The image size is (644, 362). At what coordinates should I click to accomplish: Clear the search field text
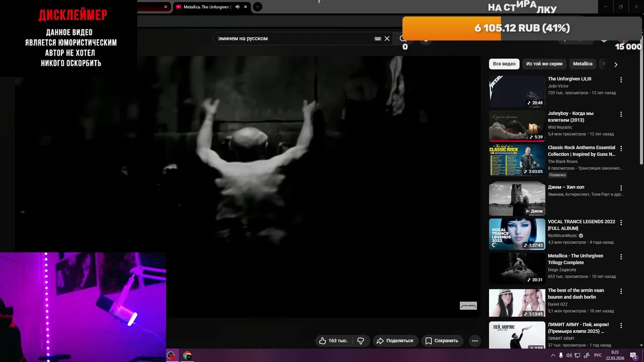[387, 39]
